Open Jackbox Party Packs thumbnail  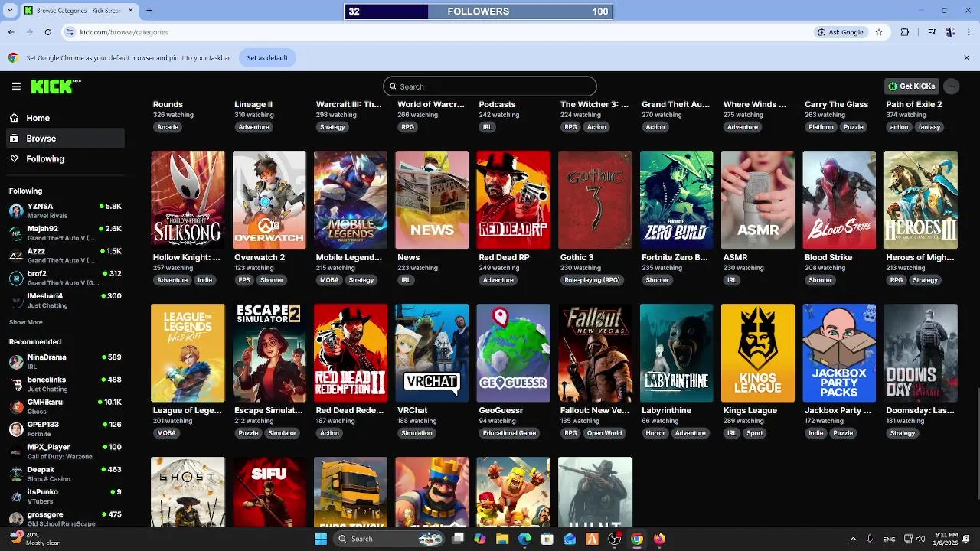[x=839, y=353]
